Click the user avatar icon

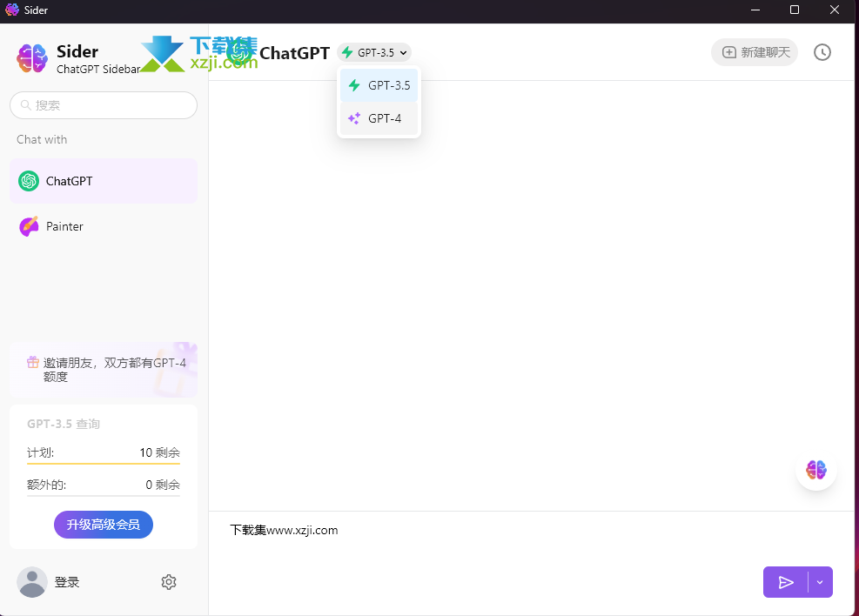[32, 582]
